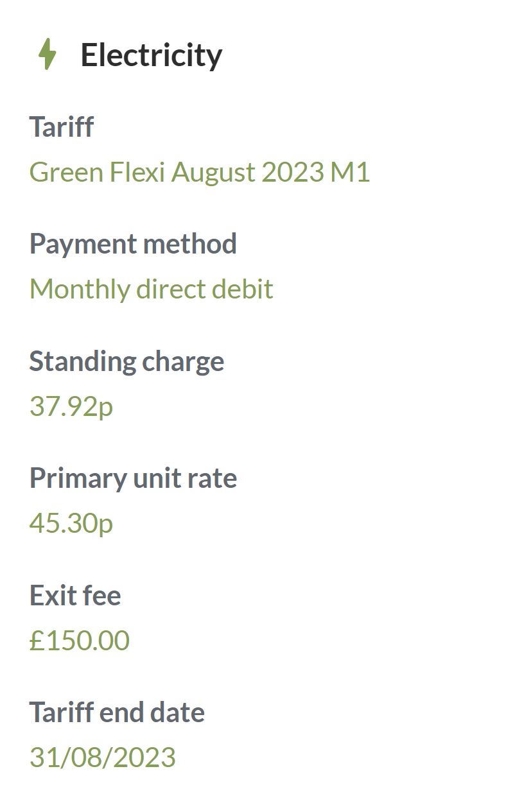Click the word 'August' in the tariff name
The width and height of the screenshot is (515, 812).
[213, 172]
